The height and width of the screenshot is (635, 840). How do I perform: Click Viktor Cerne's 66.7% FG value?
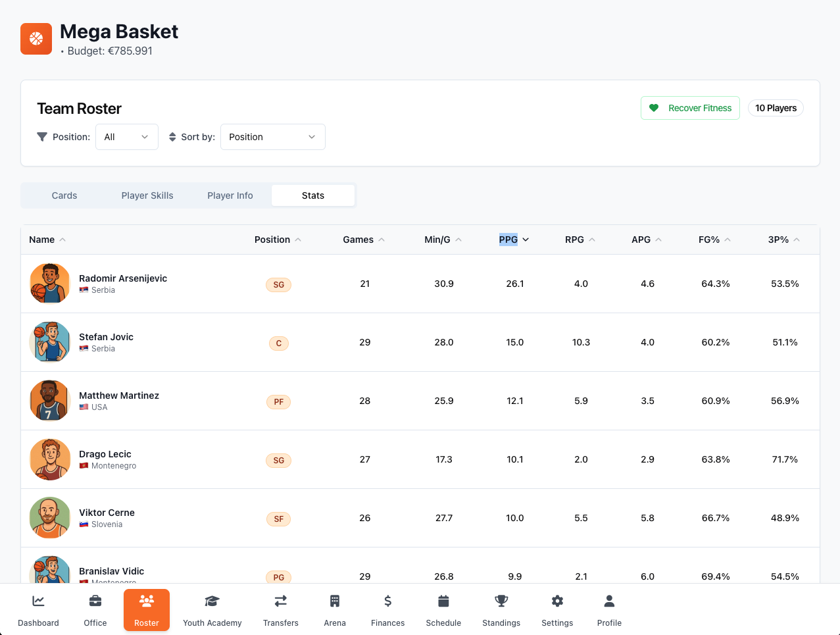tap(716, 518)
